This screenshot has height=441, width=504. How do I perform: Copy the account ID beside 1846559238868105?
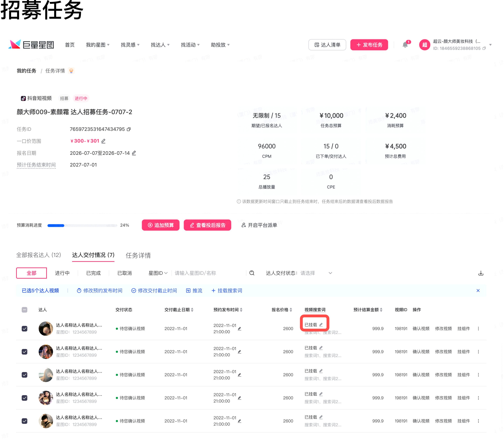tap(484, 48)
